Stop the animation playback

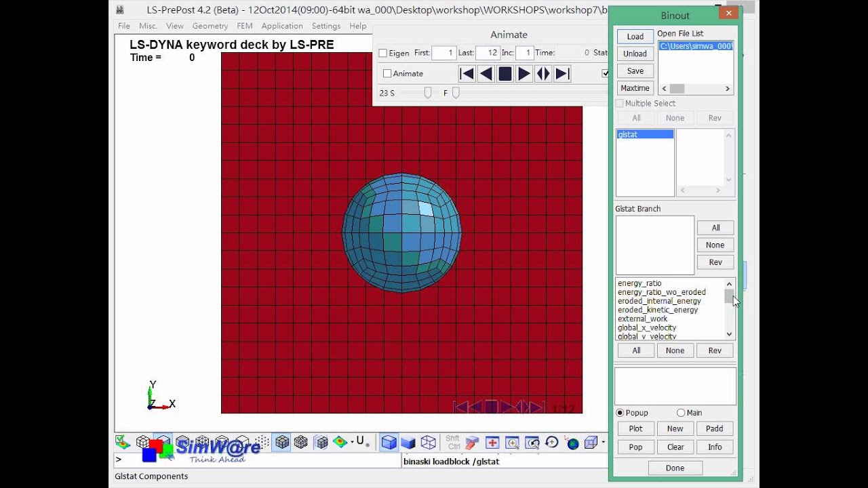pyautogui.click(x=505, y=74)
